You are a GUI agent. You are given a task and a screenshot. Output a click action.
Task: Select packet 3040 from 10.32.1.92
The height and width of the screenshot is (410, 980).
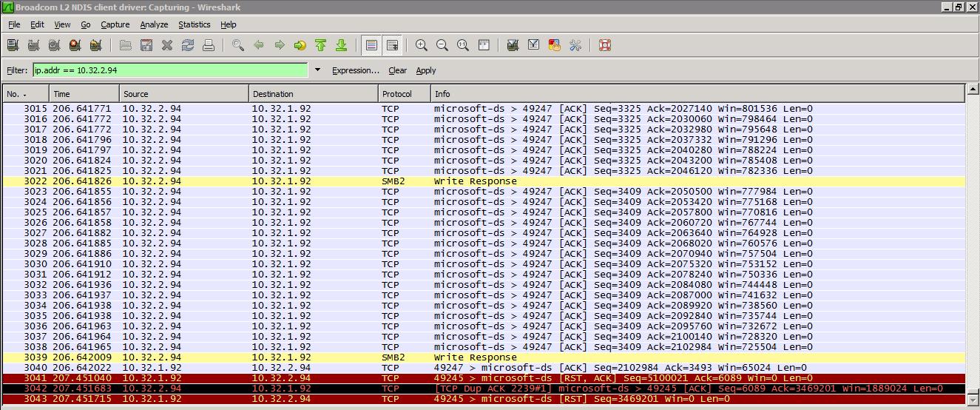point(484,368)
